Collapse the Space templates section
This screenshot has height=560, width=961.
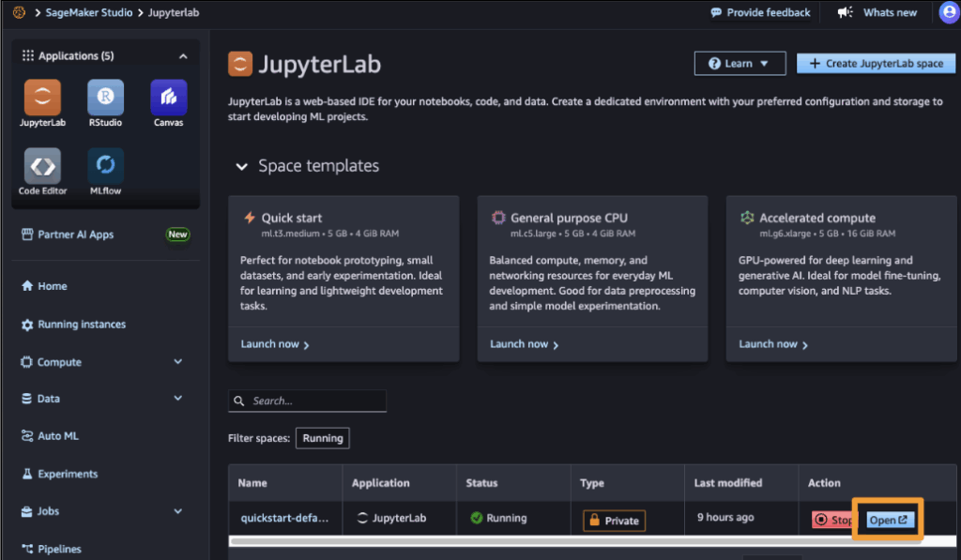(x=241, y=166)
